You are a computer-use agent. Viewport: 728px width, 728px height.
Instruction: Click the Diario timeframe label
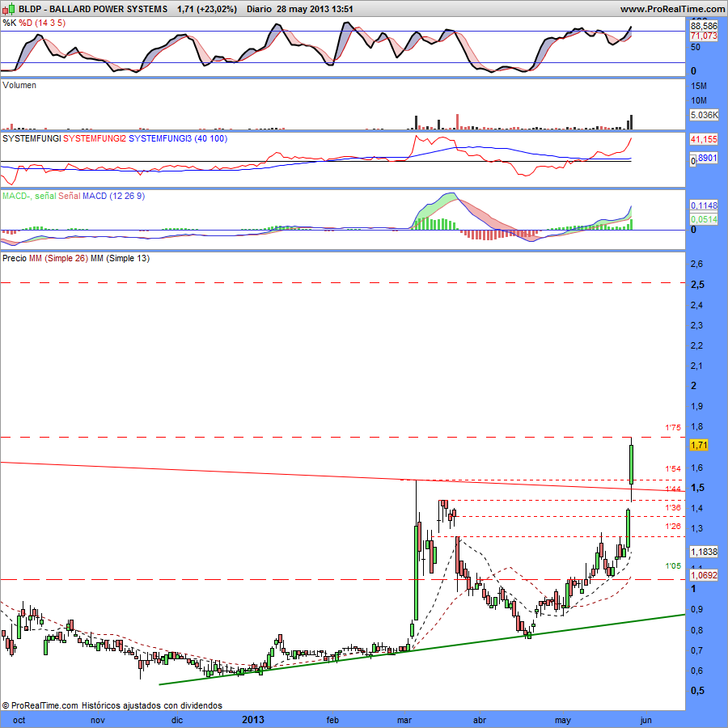[259, 9]
